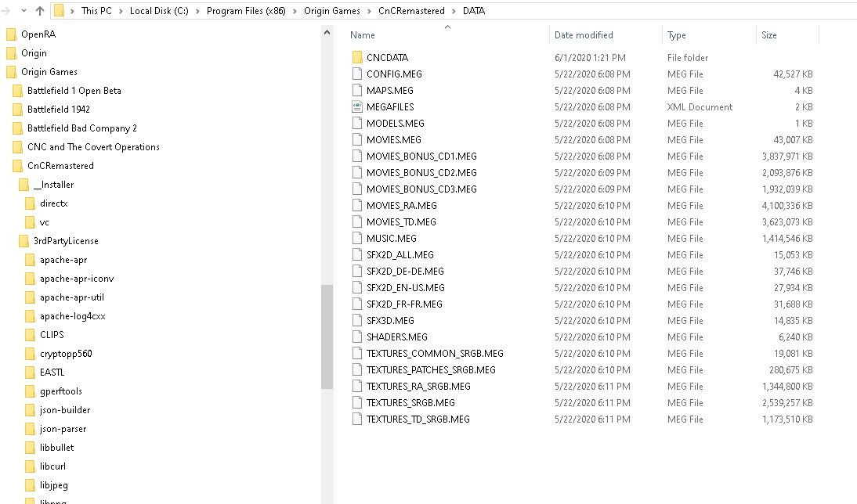
Task: Expand the chevron after This PC
Action: click(121, 11)
